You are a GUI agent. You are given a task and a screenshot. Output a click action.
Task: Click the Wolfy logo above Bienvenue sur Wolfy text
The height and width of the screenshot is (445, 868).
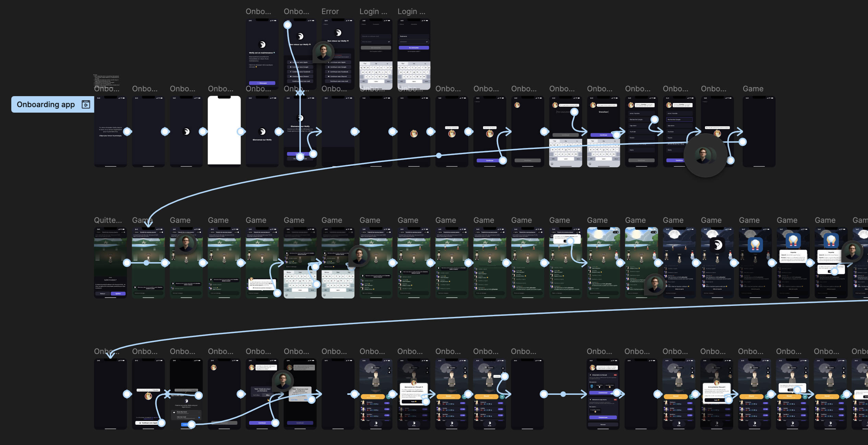coord(262,132)
